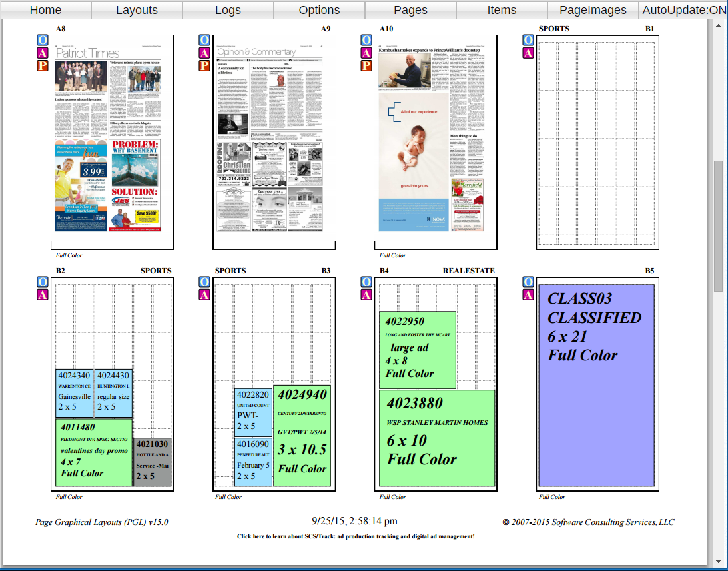Click the B4 page label
Screen dimensions: 728x571
384,271
